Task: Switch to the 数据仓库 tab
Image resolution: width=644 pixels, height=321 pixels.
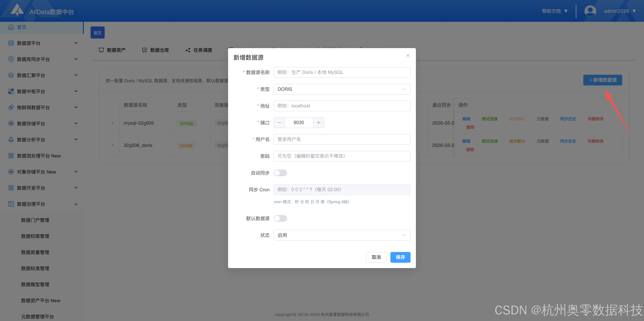Action: coord(155,50)
